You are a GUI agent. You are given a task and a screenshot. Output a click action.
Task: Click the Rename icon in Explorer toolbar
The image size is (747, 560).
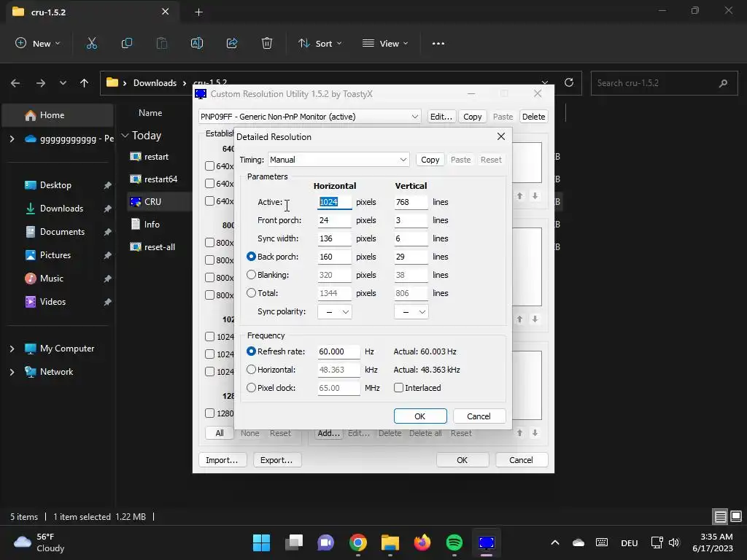click(x=197, y=43)
